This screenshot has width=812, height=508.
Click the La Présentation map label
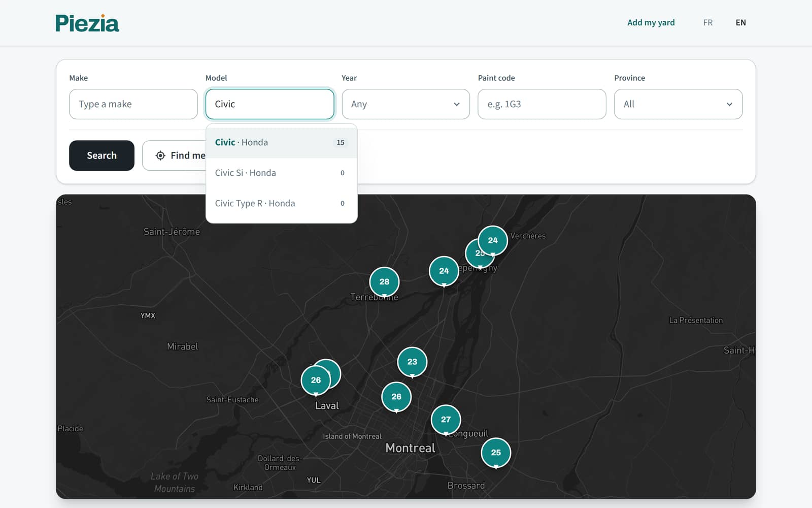[696, 320]
